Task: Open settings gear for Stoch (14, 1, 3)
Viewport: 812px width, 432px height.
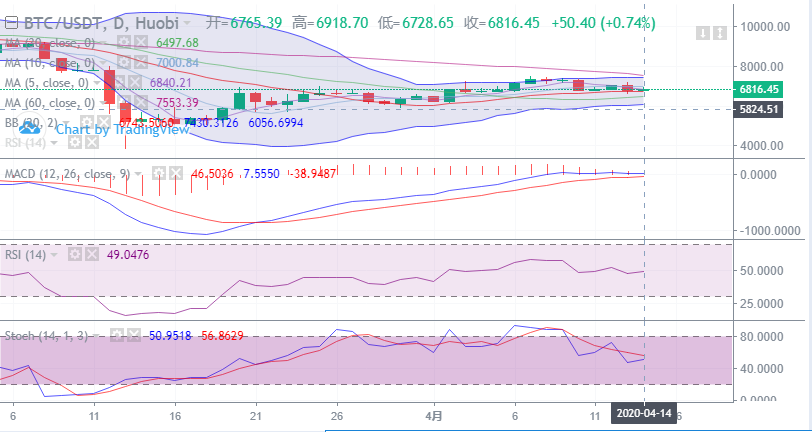Action: tap(116, 336)
